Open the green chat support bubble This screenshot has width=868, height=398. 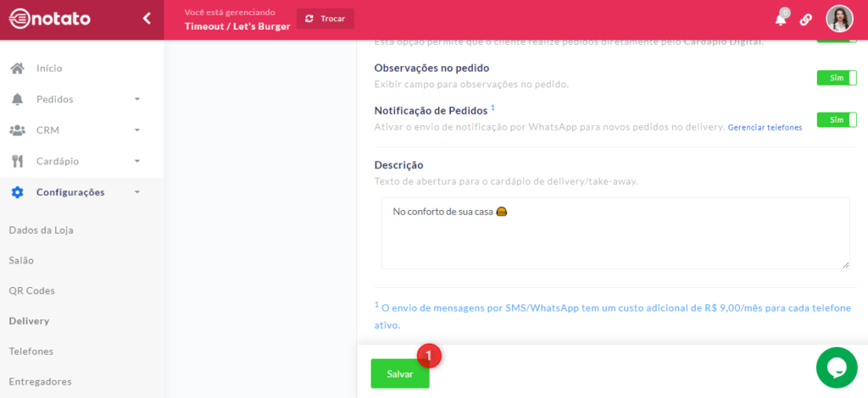(x=837, y=368)
